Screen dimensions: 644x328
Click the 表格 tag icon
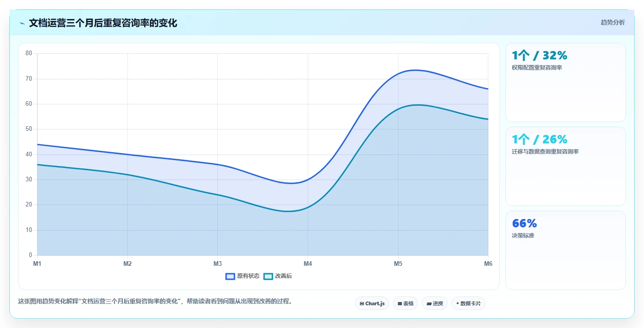point(400,304)
